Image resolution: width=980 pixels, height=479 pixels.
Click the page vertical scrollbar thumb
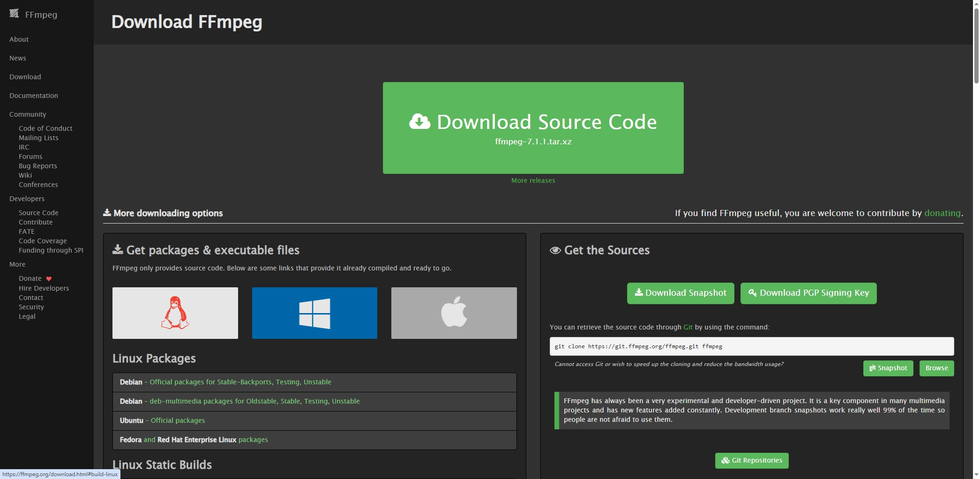click(976, 45)
